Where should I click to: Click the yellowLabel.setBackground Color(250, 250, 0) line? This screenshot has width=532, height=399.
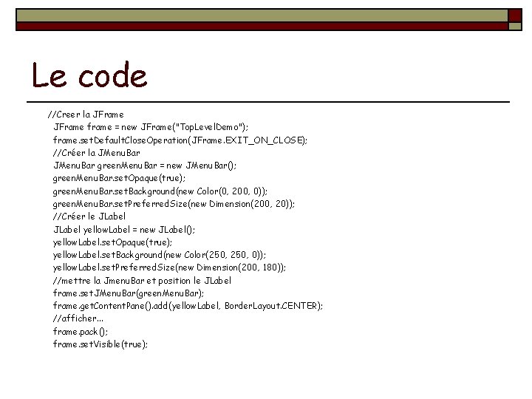point(160,255)
